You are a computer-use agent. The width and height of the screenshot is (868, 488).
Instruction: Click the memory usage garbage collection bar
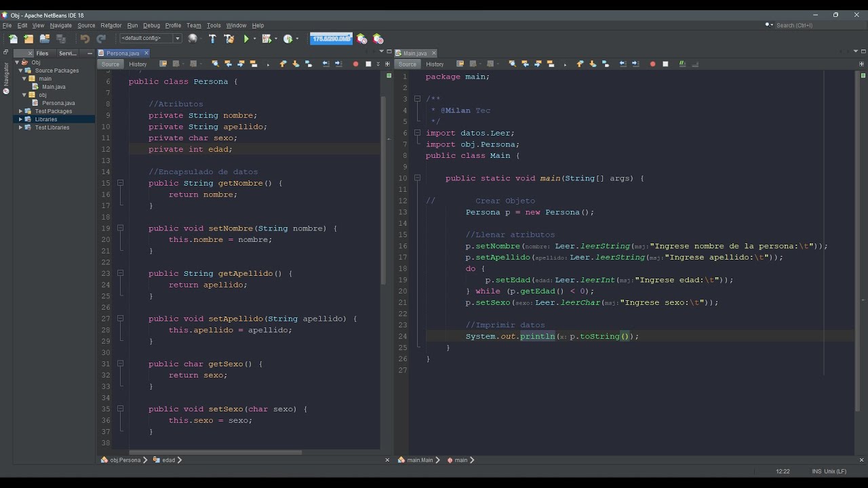click(331, 39)
